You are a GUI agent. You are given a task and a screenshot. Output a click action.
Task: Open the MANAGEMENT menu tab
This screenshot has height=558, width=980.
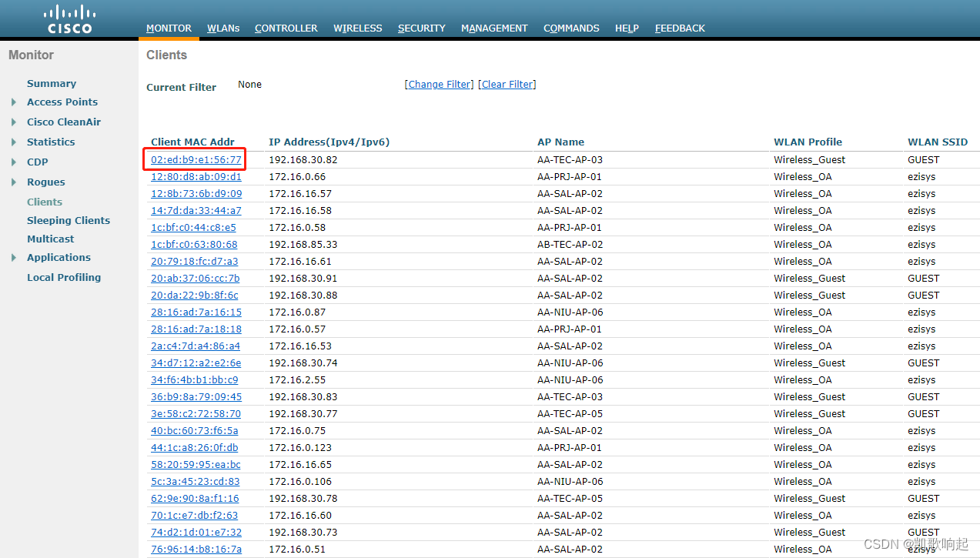pyautogui.click(x=494, y=28)
